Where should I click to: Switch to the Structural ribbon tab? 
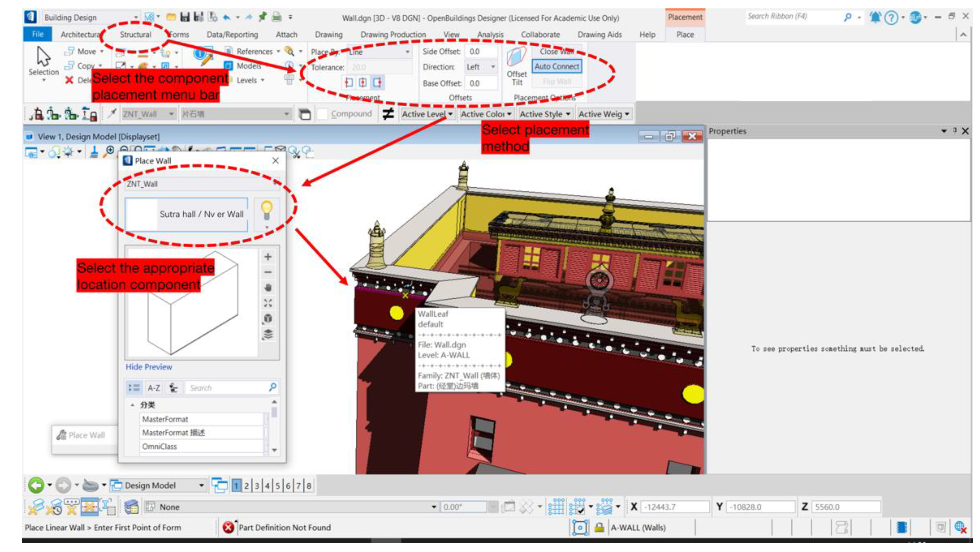click(x=135, y=34)
